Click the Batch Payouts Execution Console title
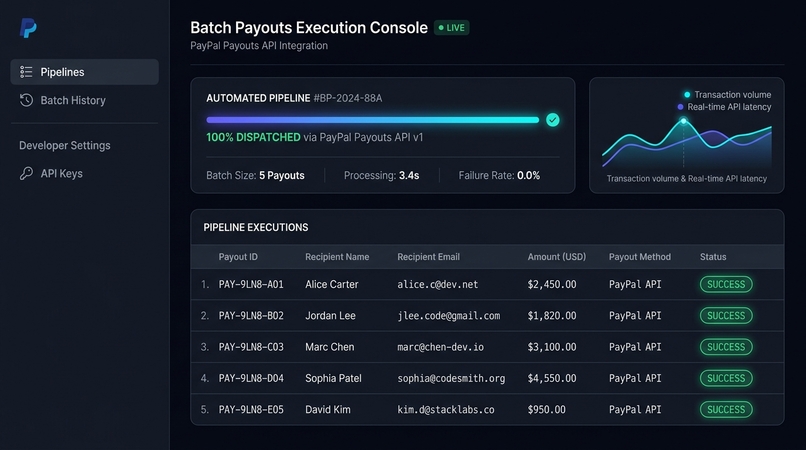Viewport: 806px width, 450px height. pyautogui.click(x=309, y=27)
